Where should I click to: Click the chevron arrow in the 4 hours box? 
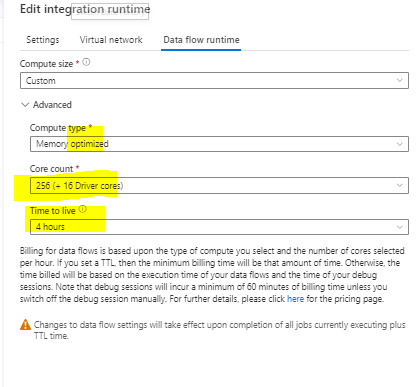pyautogui.click(x=399, y=227)
